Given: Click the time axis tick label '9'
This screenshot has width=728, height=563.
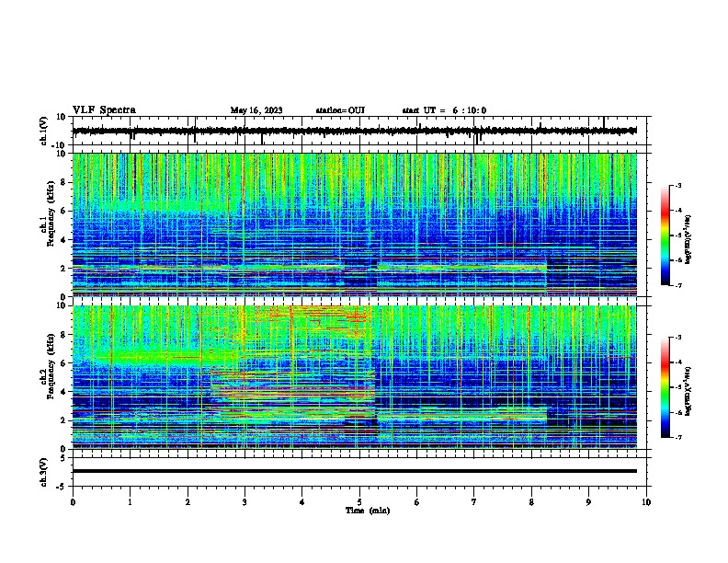Looking at the screenshot, I should pyautogui.click(x=588, y=502).
